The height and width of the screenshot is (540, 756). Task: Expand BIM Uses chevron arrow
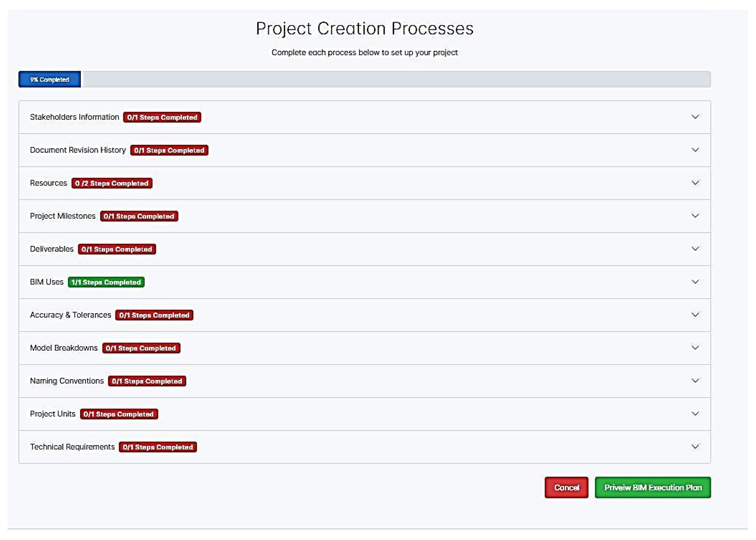[695, 282]
